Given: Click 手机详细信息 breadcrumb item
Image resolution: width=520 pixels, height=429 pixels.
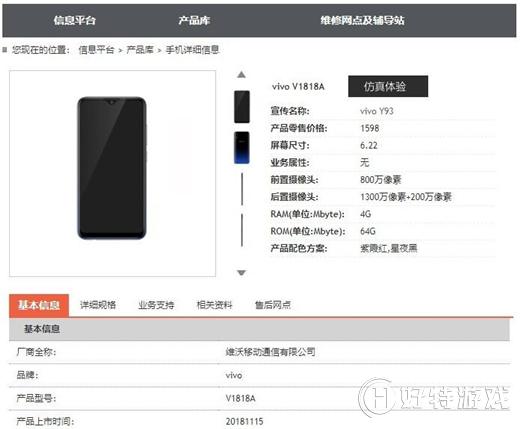Looking at the screenshot, I should [x=192, y=50].
